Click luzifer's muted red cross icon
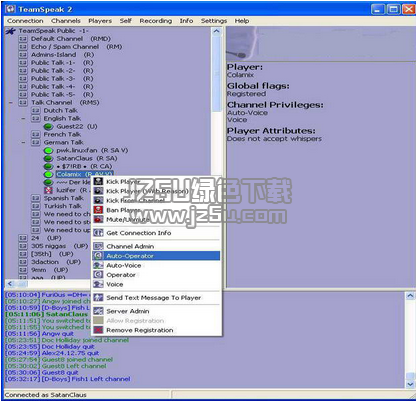This screenshot has height=402, width=416. click(49, 190)
